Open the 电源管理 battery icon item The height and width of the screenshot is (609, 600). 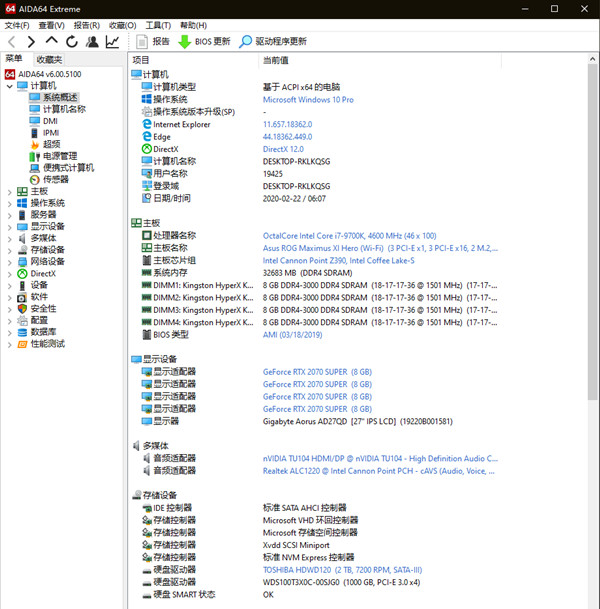[x=35, y=157]
